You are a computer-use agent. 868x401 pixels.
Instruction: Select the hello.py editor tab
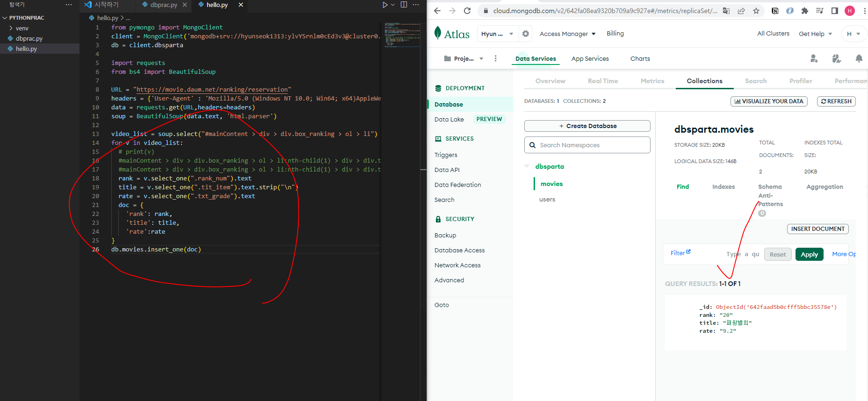tap(217, 5)
